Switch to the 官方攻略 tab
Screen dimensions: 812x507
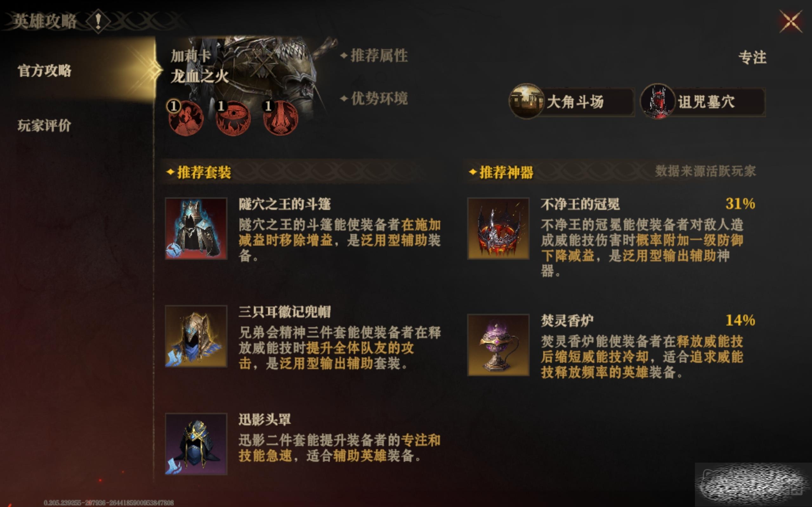tap(44, 71)
